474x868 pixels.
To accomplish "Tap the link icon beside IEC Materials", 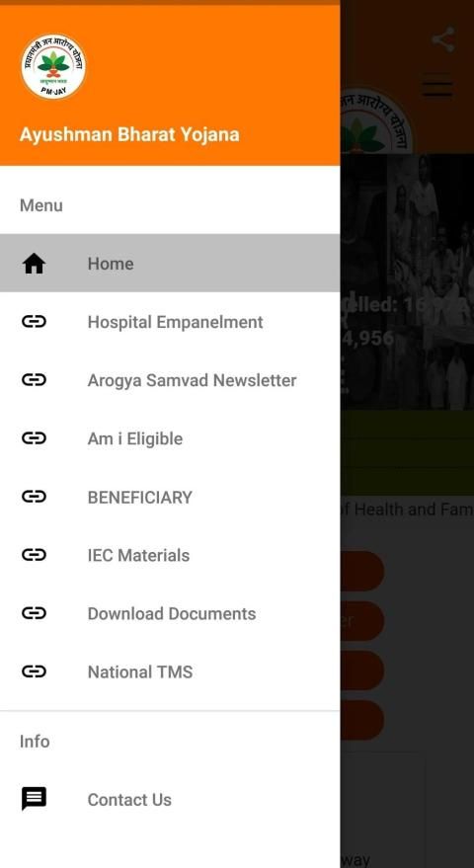I will (x=34, y=555).
